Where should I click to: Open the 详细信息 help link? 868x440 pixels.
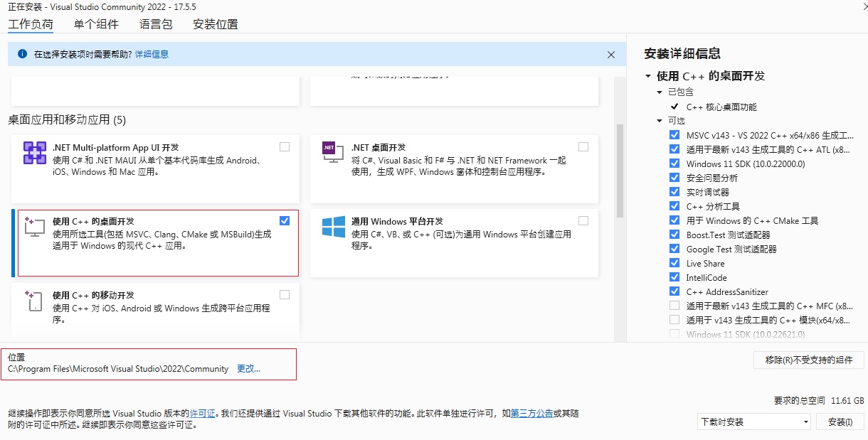tap(152, 54)
